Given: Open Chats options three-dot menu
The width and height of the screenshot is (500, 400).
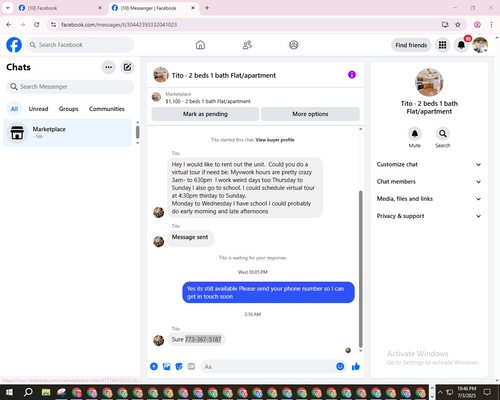Looking at the screenshot, I should (108, 67).
